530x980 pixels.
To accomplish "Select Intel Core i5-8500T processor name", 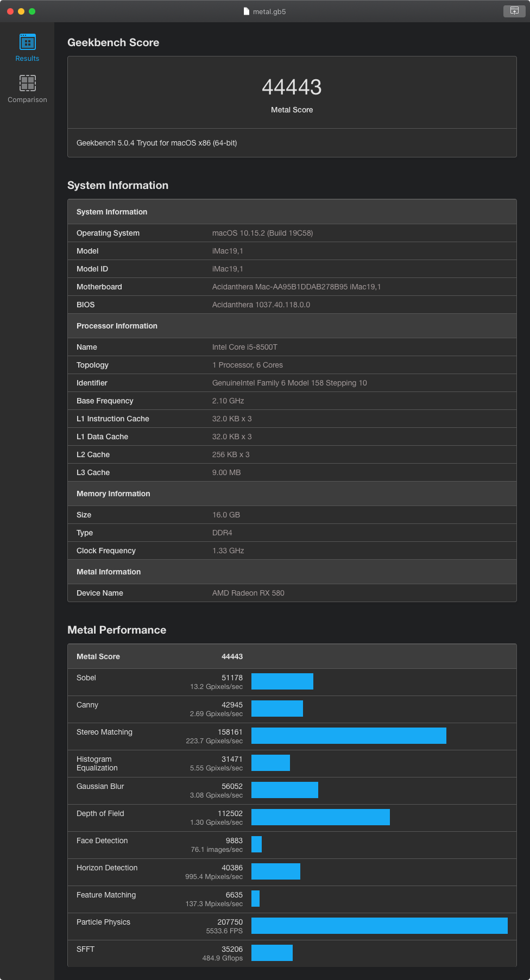I will click(x=245, y=347).
